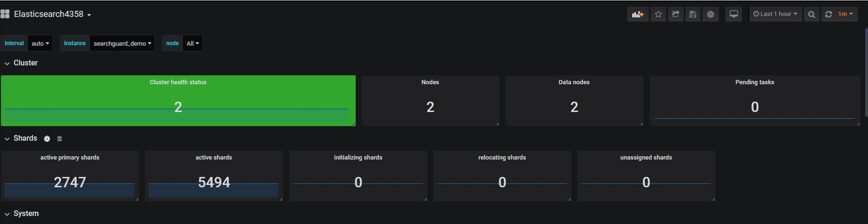Collapse the Cluster row

tap(7, 64)
